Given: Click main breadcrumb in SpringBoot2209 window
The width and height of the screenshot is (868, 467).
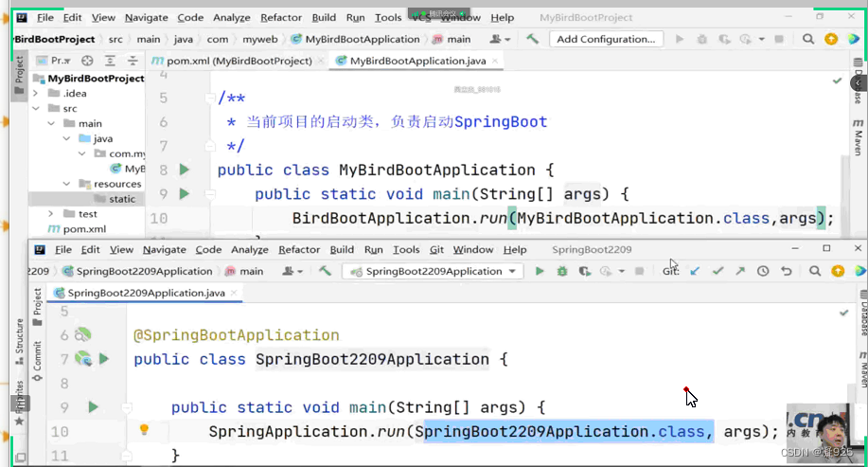Looking at the screenshot, I should [x=244, y=272].
